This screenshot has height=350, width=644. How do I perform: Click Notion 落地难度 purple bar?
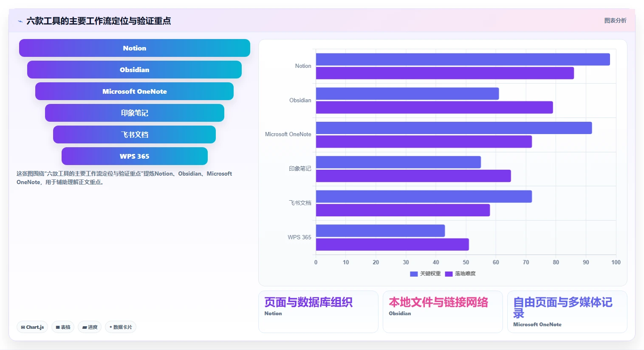click(445, 73)
